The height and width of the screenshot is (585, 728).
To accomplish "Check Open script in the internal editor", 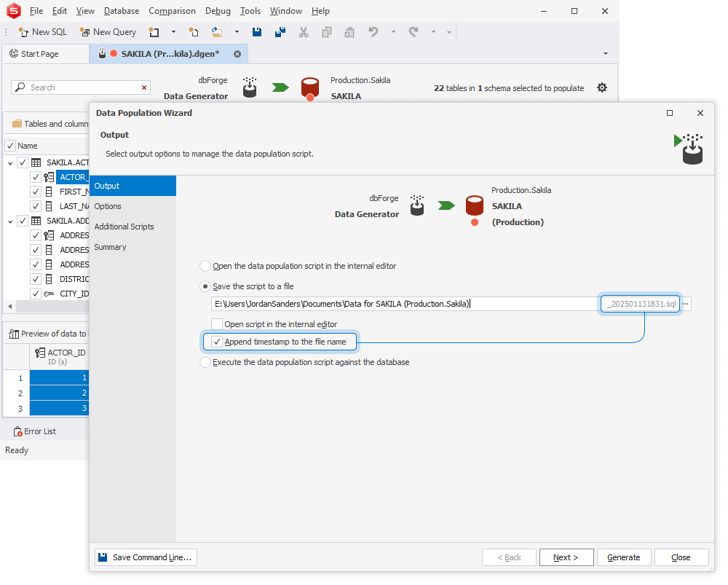I will click(217, 324).
